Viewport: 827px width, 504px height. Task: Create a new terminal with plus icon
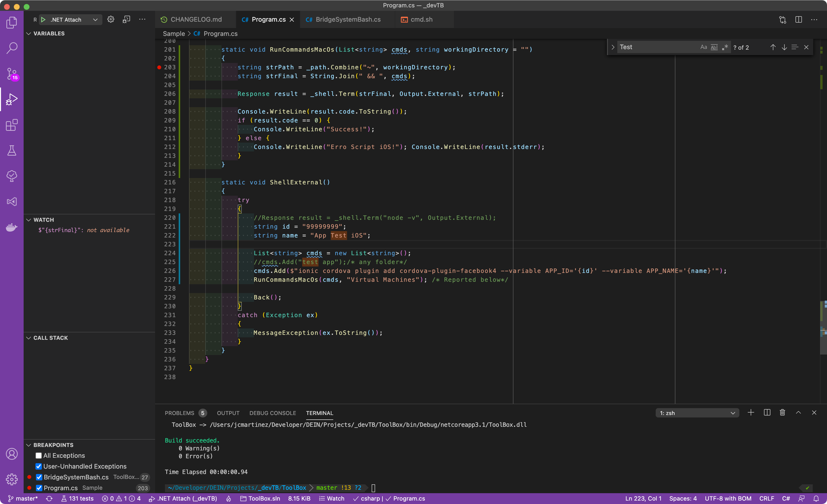[751, 413]
